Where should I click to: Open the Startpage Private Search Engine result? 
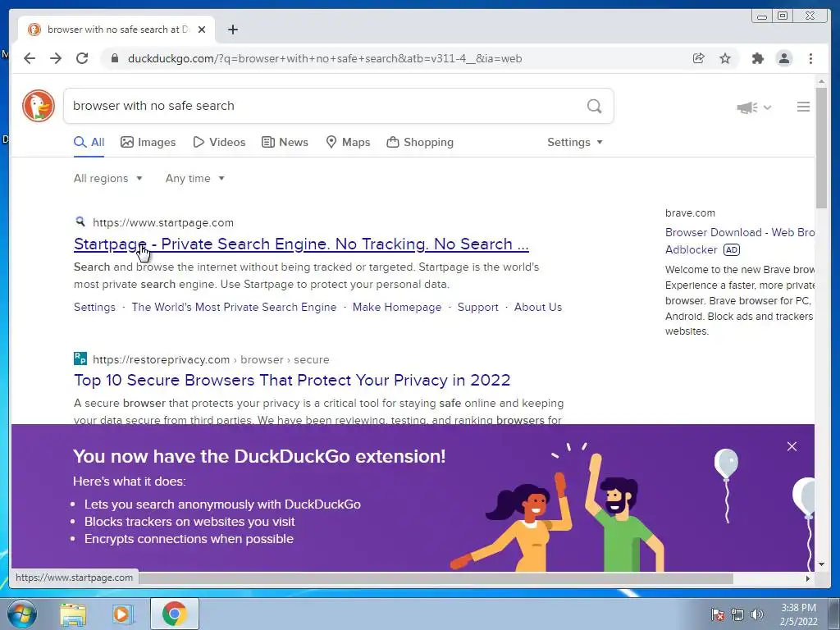coord(301,244)
